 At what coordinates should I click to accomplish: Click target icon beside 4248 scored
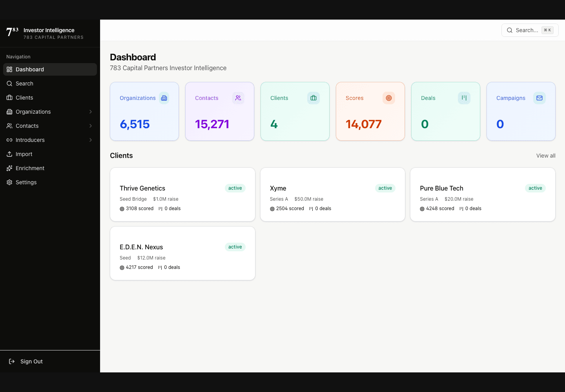(422, 209)
